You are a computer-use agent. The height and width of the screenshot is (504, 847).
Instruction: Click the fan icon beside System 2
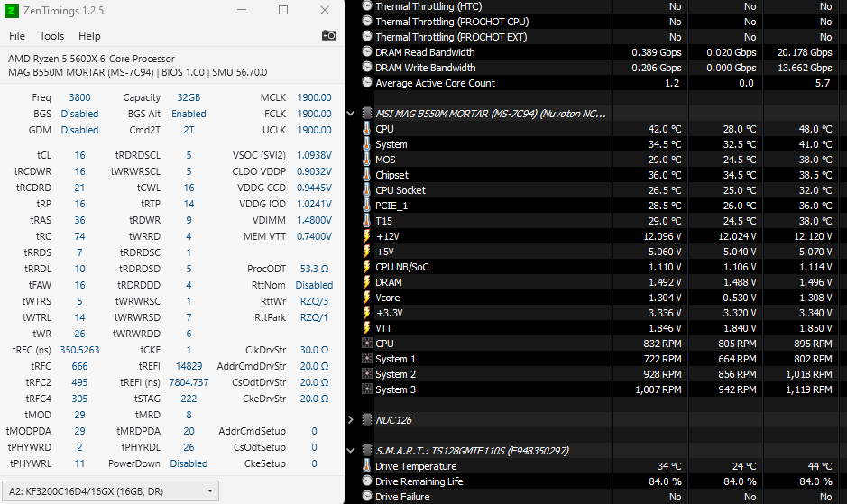(367, 374)
